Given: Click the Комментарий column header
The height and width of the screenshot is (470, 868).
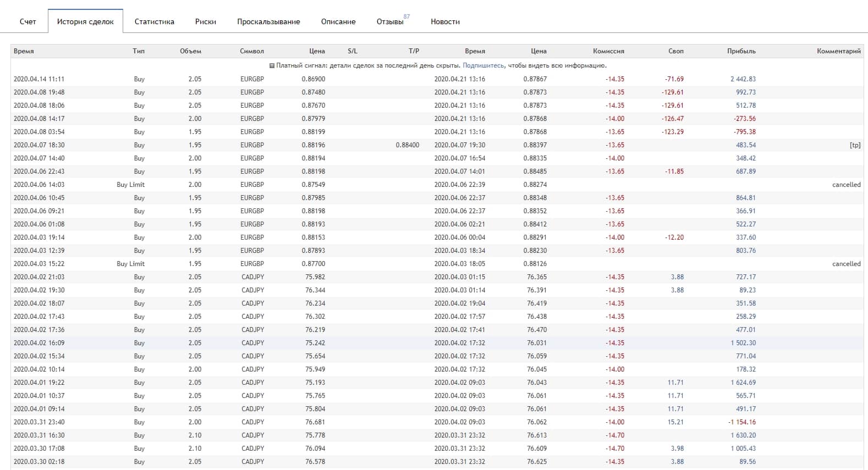Looking at the screenshot, I should coord(838,51).
